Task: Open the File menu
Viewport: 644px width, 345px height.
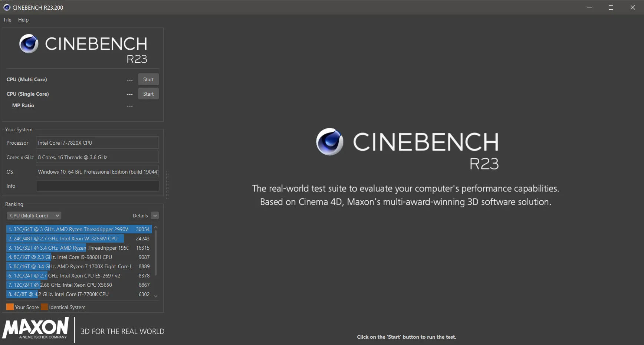Action: pos(7,20)
